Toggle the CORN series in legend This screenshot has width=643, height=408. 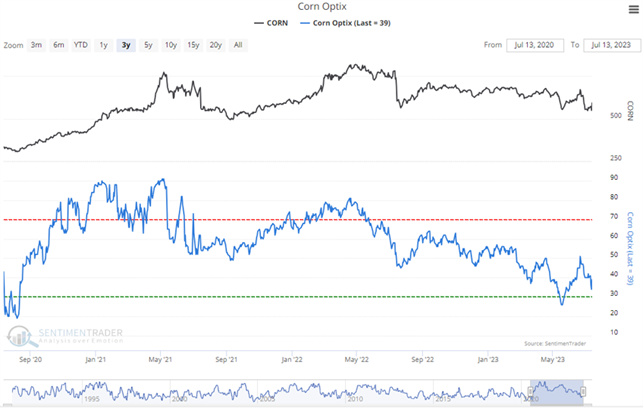click(x=274, y=24)
